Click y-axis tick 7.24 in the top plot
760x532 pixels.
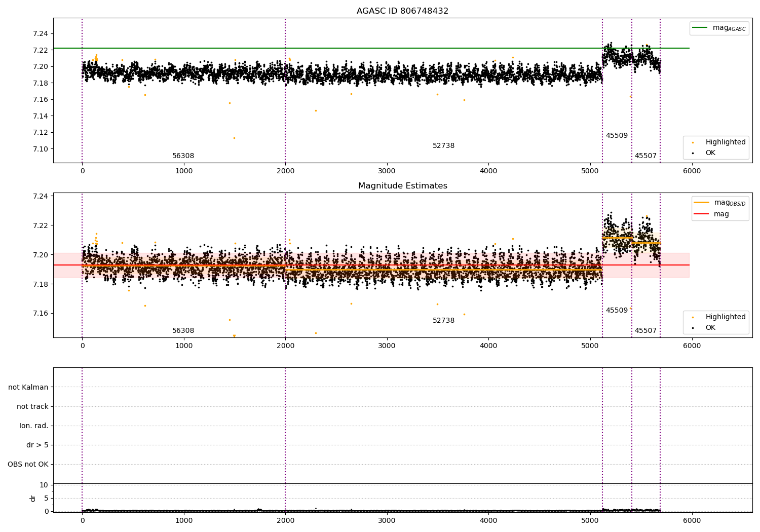(x=40, y=34)
